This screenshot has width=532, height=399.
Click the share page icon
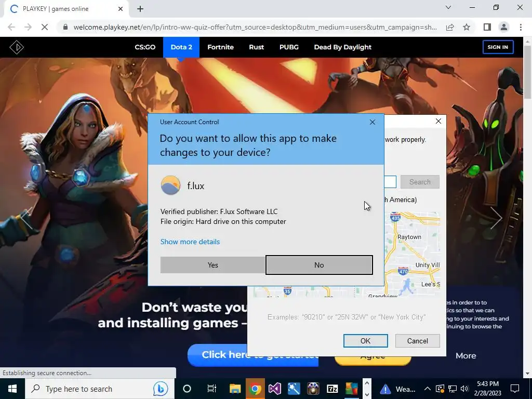pyautogui.click(x=450, y=27)
